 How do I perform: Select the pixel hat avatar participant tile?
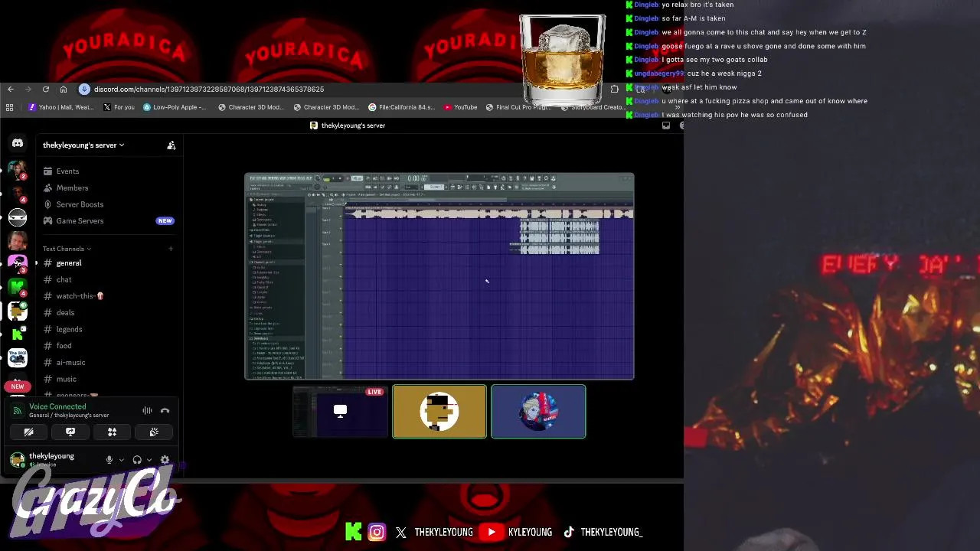[439, 412]
